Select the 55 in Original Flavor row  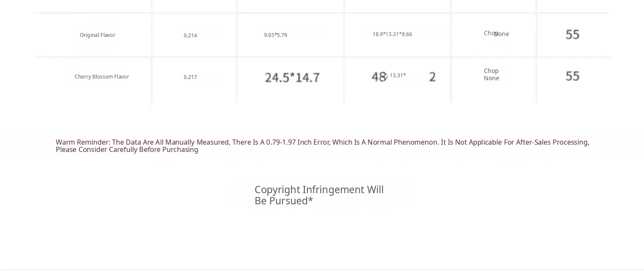572,34
